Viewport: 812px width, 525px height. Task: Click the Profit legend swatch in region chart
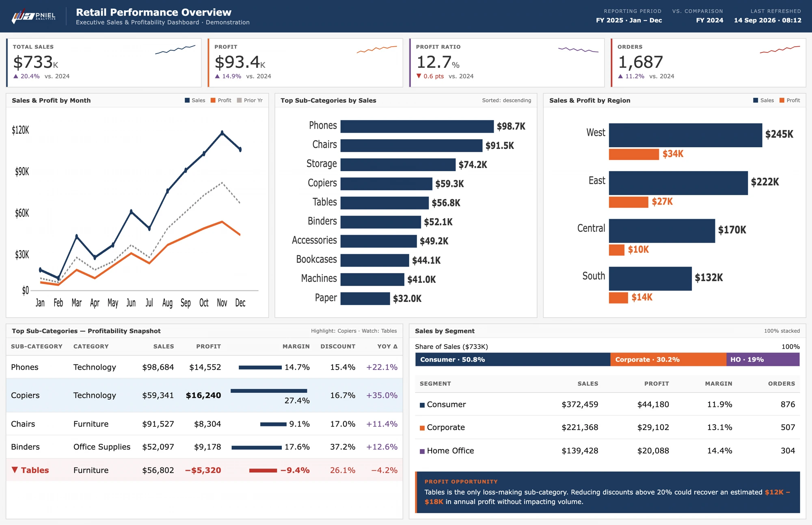pos(782,100)
